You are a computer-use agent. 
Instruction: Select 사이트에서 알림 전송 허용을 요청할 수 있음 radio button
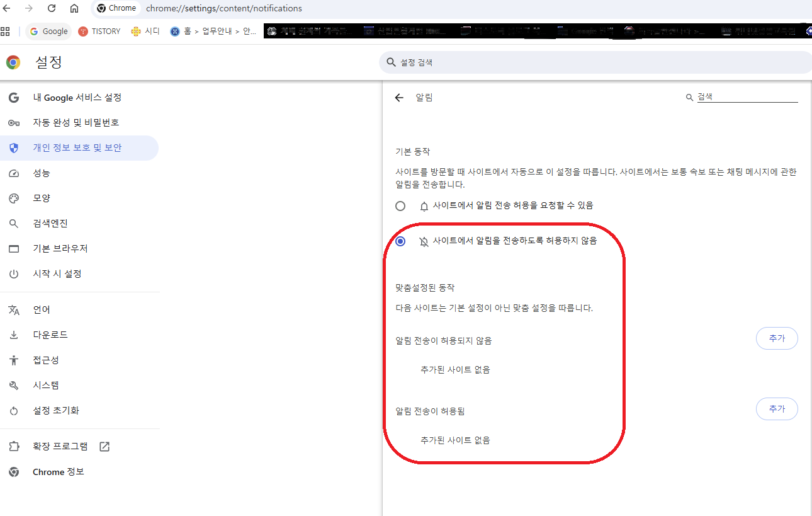click(x=400, y=205)
